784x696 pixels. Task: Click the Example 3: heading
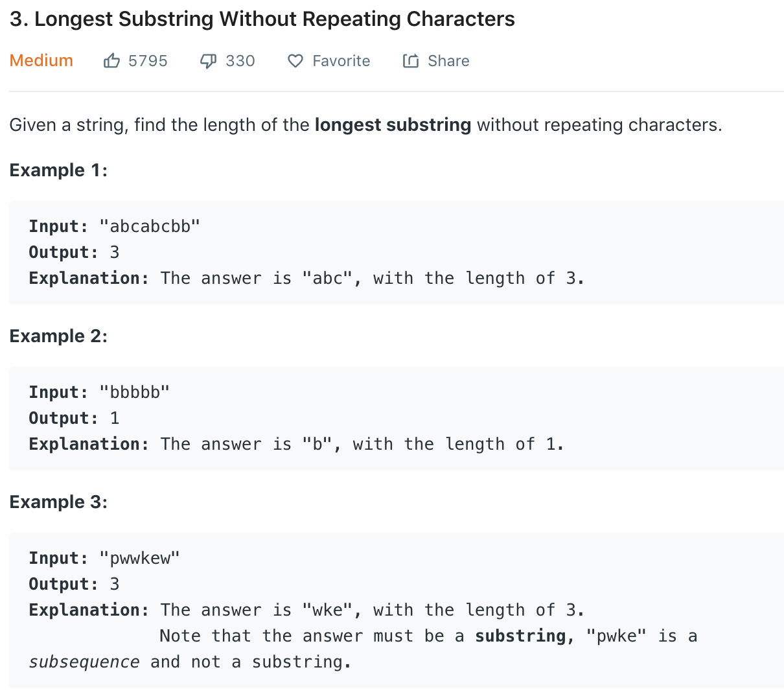[58, 502]
